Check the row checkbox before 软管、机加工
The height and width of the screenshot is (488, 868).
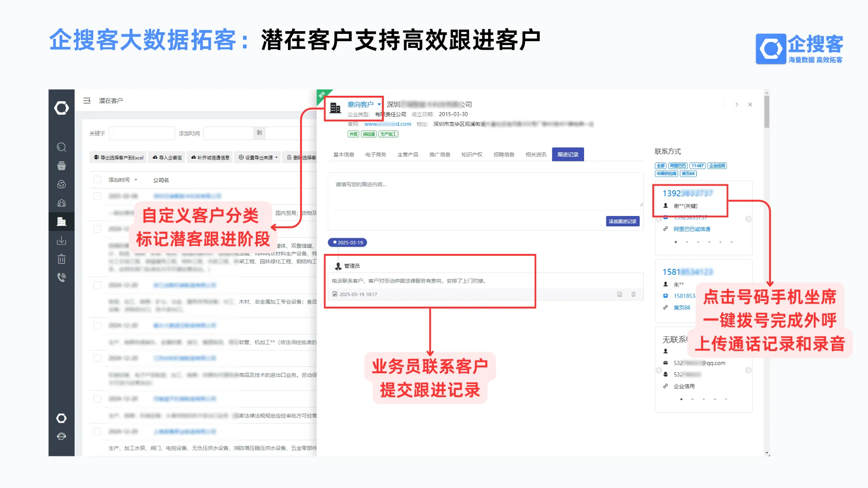[97, 326]
